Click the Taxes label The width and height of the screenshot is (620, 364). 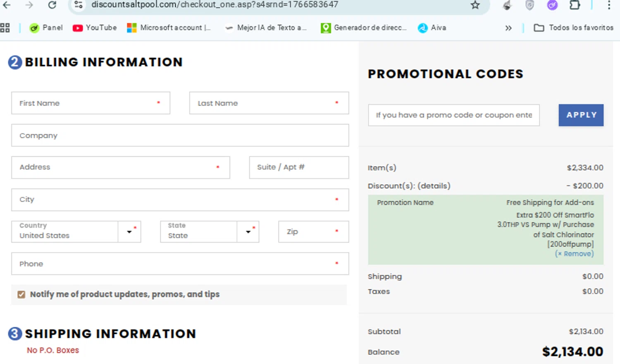tap(379, 291)
